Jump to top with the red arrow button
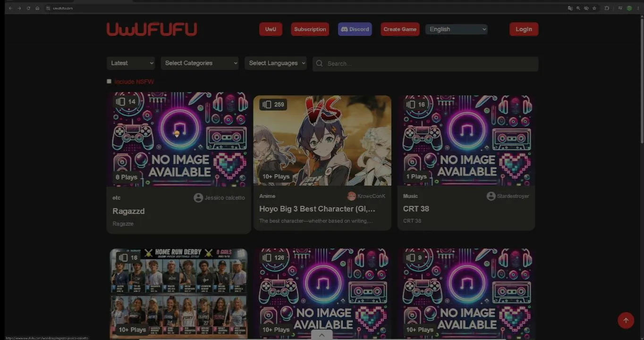Viewport: 644px width, 340px height. coord(626,320)
